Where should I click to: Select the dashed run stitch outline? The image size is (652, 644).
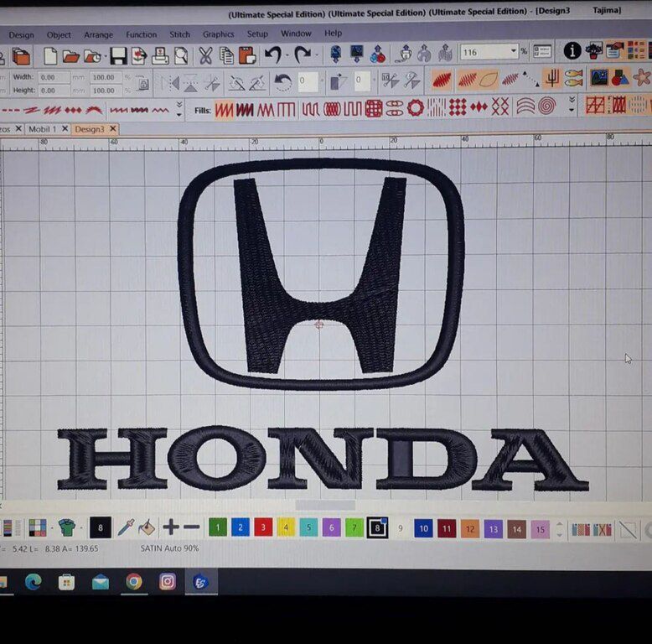11,111
